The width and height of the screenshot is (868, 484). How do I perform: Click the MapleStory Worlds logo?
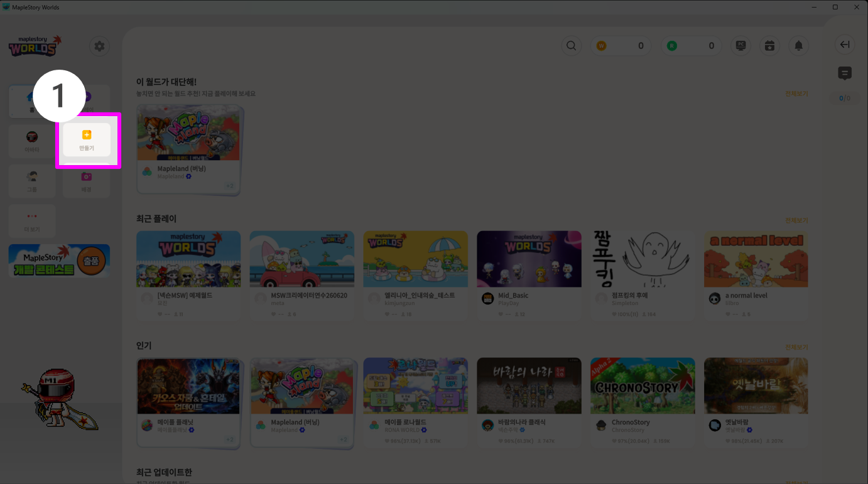35,46
